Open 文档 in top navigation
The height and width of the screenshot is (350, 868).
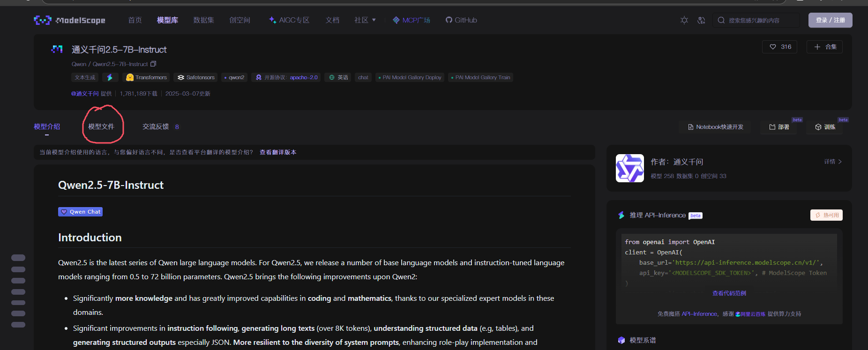(x=333, y=20)
